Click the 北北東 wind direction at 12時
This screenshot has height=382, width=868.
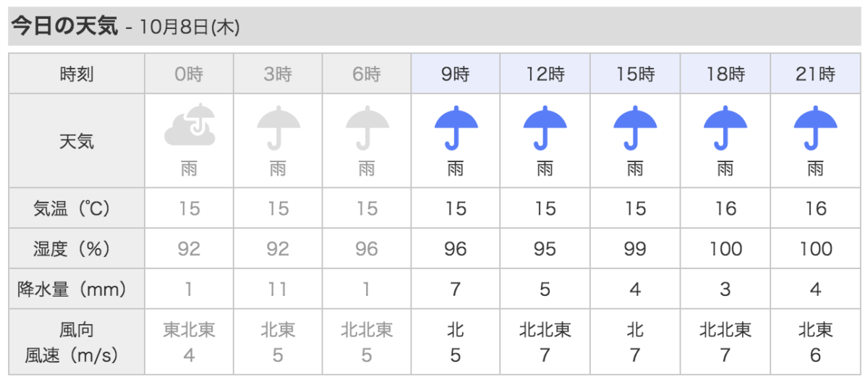click(x=545, y=331)
